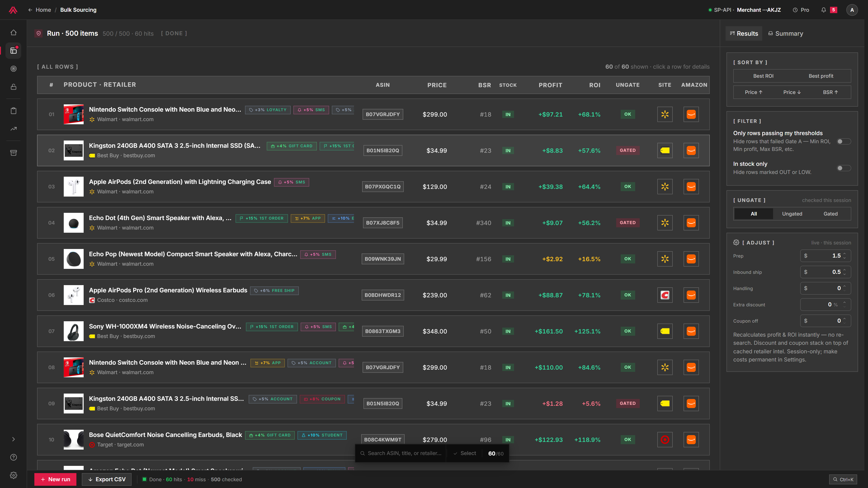Toggle In stock only filter

844,168
